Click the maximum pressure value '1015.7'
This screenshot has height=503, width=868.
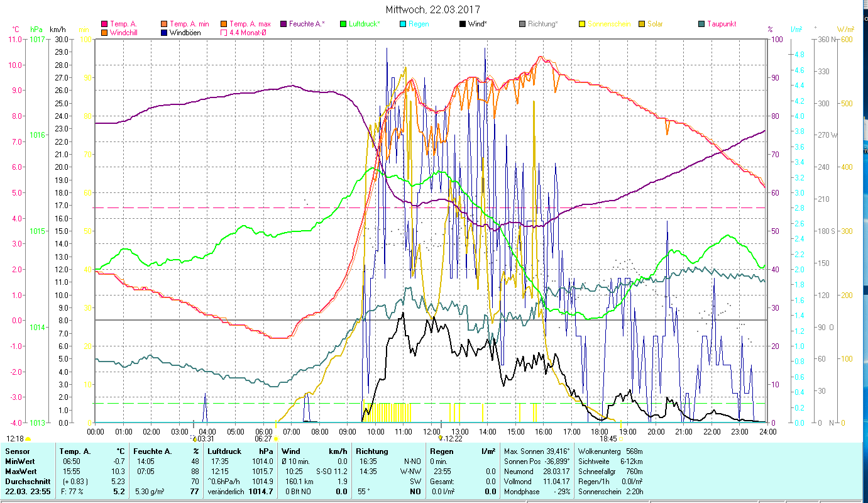pyautogui.click(x=263, y=472)
